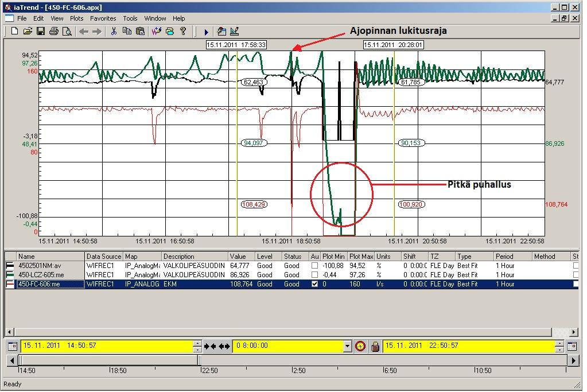Viewport: 587px width, 392px height.
Task: Click the ruler scale tool icon
Action: point(234,32)
